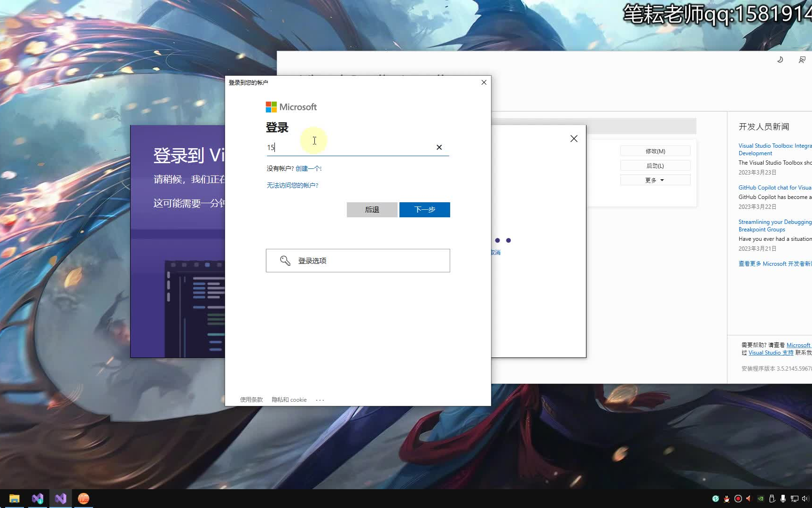Open Visual Studio Installer taskbar icon

point(38,499)
